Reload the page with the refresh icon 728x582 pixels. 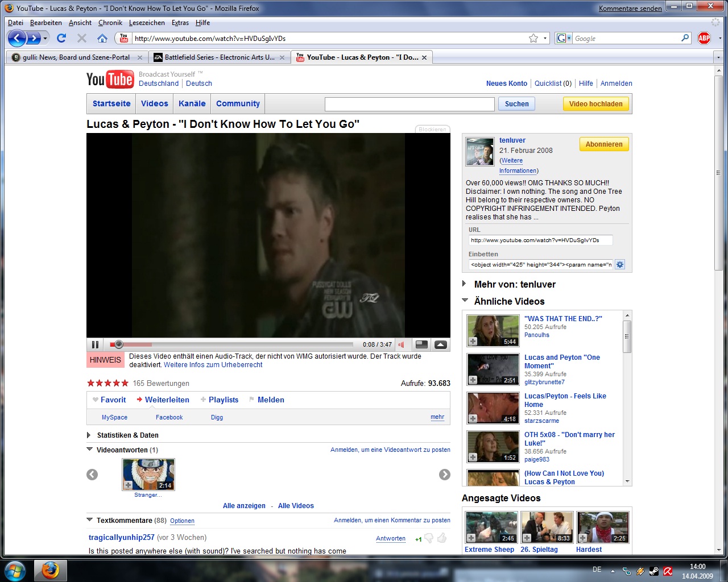(x=61, y=38)
